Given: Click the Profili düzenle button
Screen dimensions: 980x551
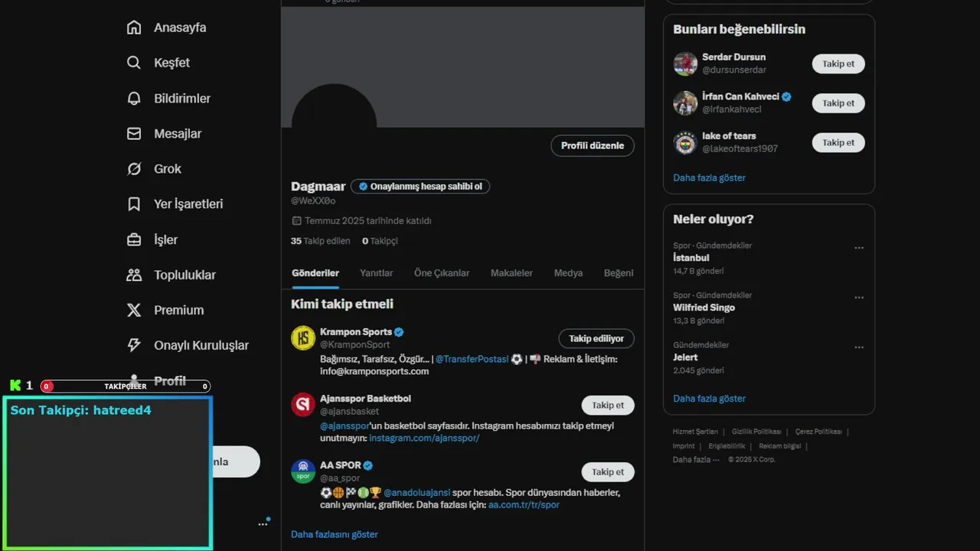Looking at the screenshot, I should click(593, 145).
